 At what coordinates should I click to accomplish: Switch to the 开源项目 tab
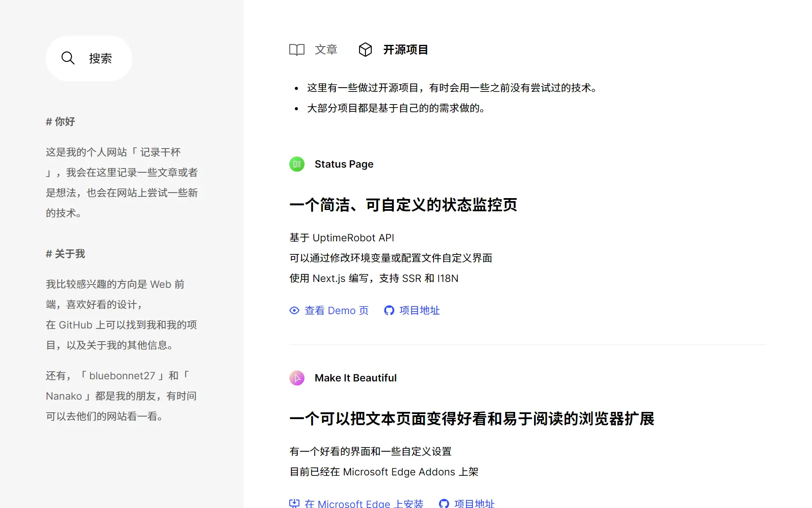coord(405,50)
